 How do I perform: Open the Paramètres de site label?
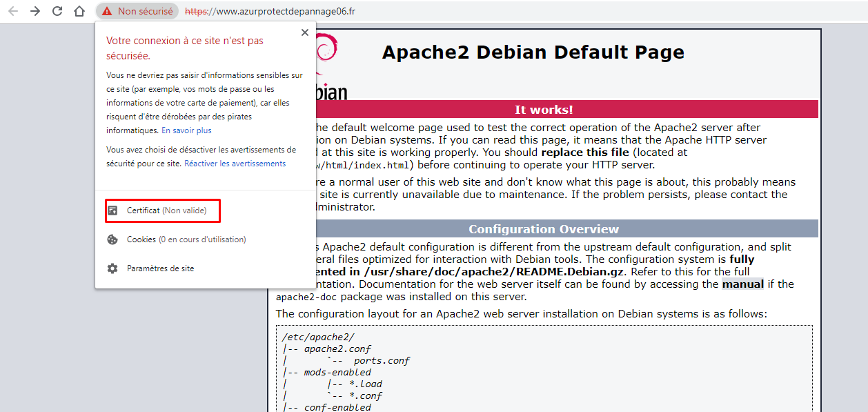point(160,268)
